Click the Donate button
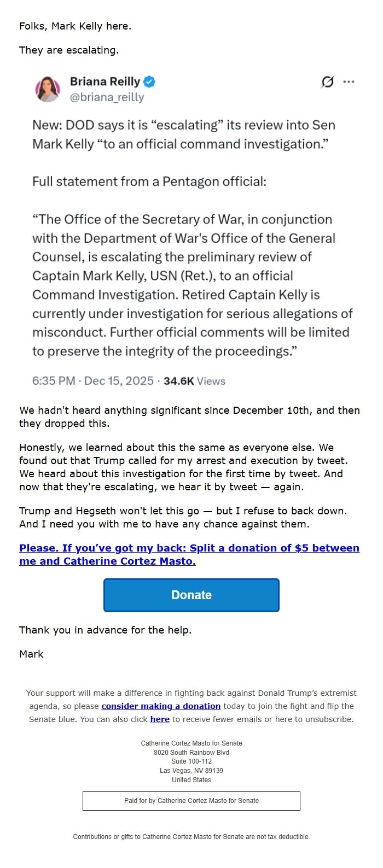The height and width of the screenshot is (868, 383). (191, 595)
